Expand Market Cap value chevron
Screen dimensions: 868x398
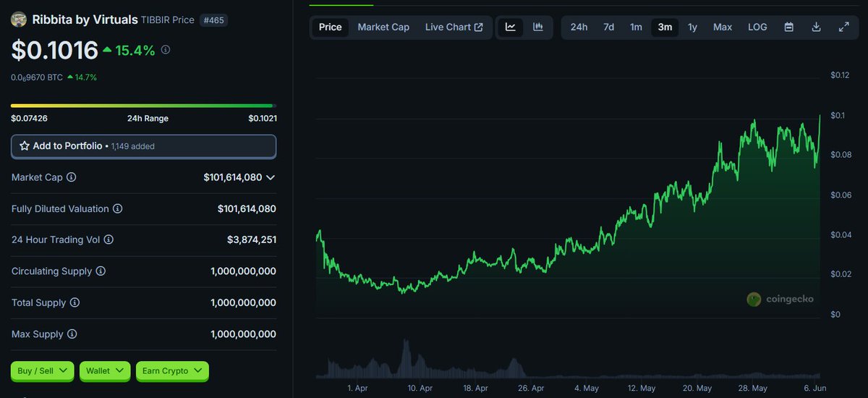[x=271, y=177]
